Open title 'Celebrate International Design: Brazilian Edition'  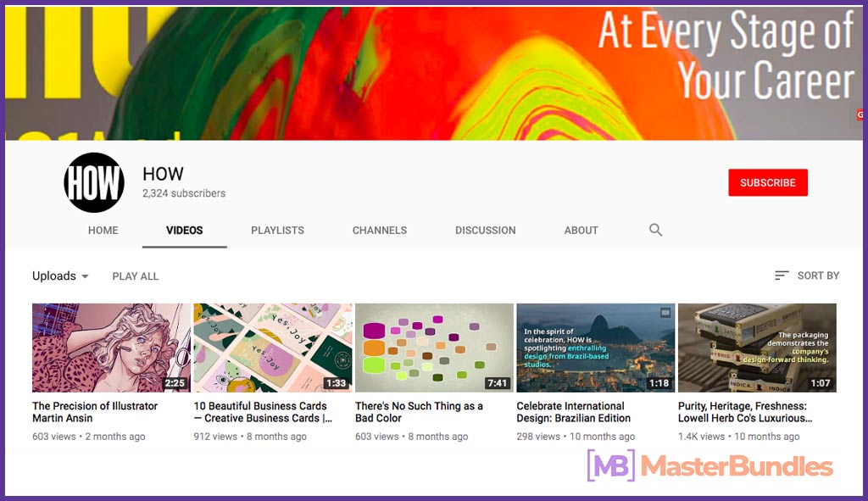click(x=574, y=412)
